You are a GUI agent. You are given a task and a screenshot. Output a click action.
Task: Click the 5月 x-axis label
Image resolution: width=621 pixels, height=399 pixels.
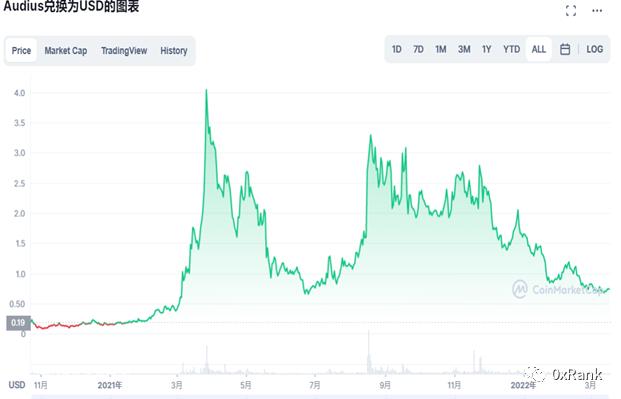tap(246, 385)
